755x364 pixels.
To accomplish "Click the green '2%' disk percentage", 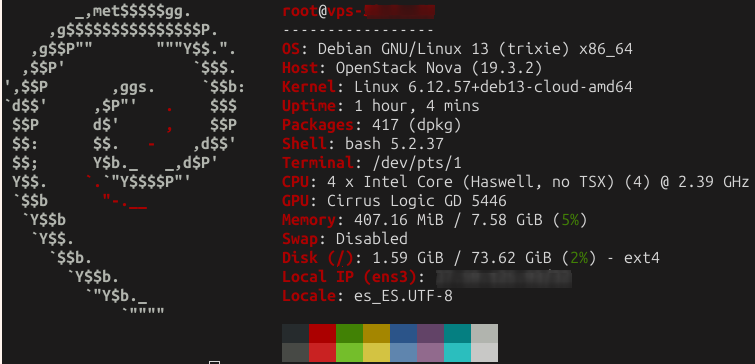I will (x=579, y=258).
